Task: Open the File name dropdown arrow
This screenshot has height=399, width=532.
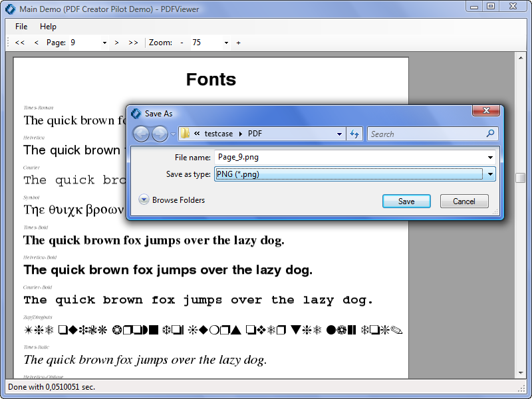Action: pyautogui.click(x=490, y=158)
